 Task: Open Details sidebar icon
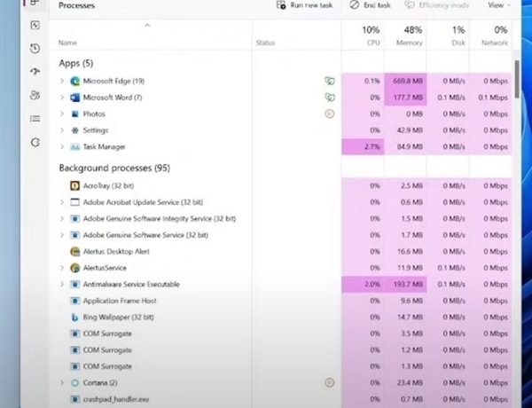pos(35,119)
